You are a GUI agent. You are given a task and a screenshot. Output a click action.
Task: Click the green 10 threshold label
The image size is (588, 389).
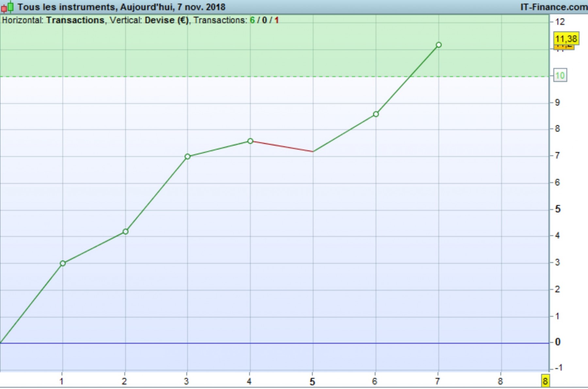(x=560, y=76)
